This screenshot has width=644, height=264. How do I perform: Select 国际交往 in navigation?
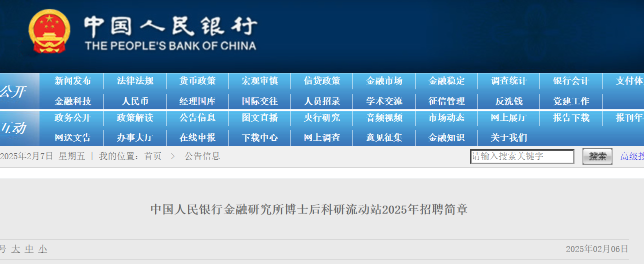tap(259, 101)
